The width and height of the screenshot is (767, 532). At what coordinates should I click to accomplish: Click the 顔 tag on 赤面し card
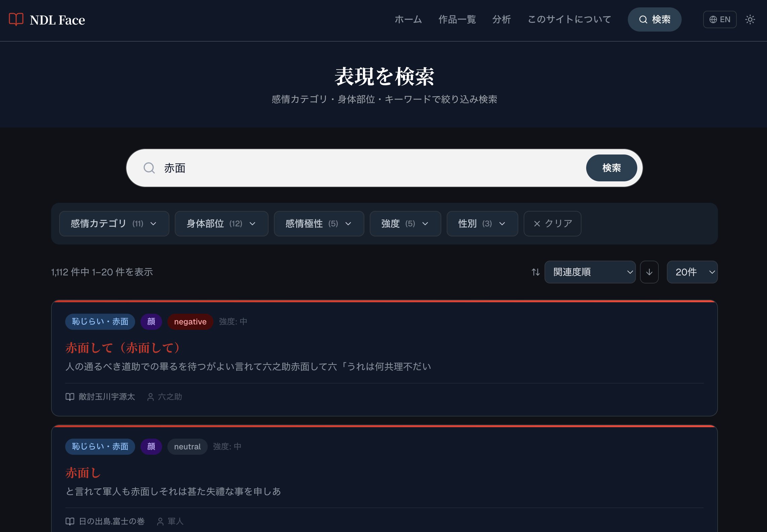click(x=151, y=447)
